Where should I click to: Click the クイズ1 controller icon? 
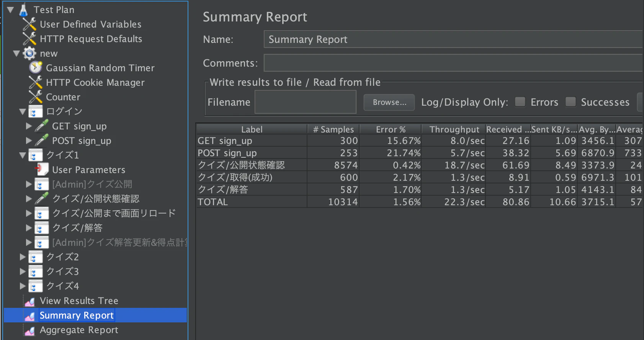coord(36,155)
